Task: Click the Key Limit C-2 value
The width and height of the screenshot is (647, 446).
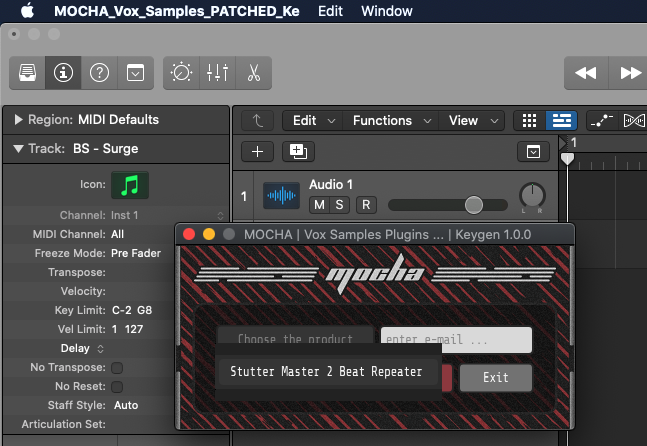Action: point(122,310)
